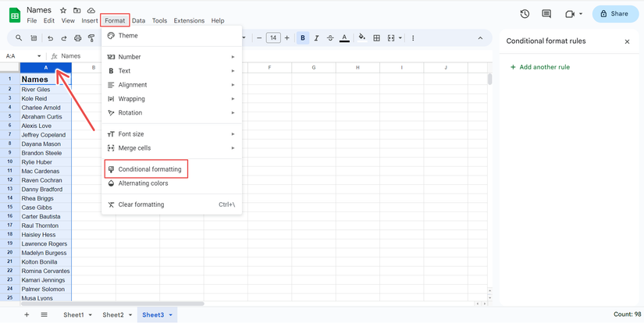Open the name box dropdown arrow

click(39, 56)
